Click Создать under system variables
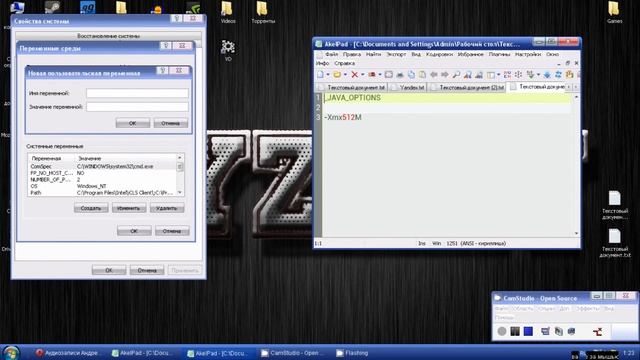Image resolution: width=640 pixels, height=360 pixels. coord(91,208)
